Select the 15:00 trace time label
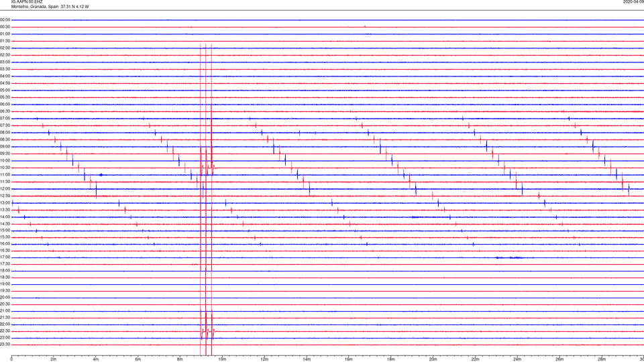The height and width of the screenshot is (362, 644). [5, 230]
